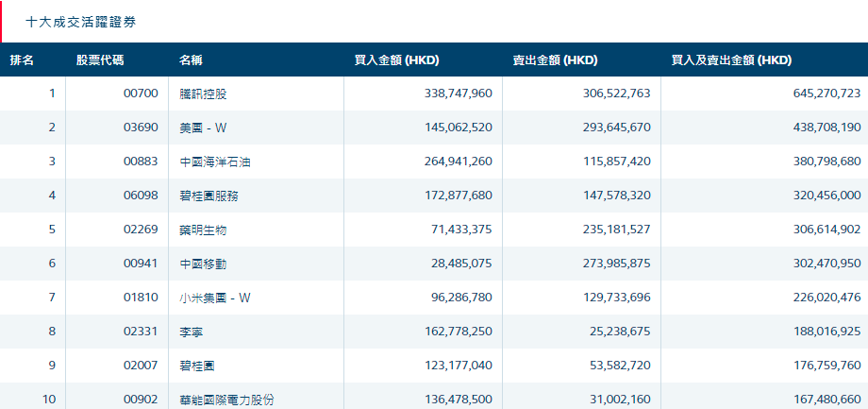Click sell amount 273,985,875
The image size is (868, 409).
tap(617, 264)
